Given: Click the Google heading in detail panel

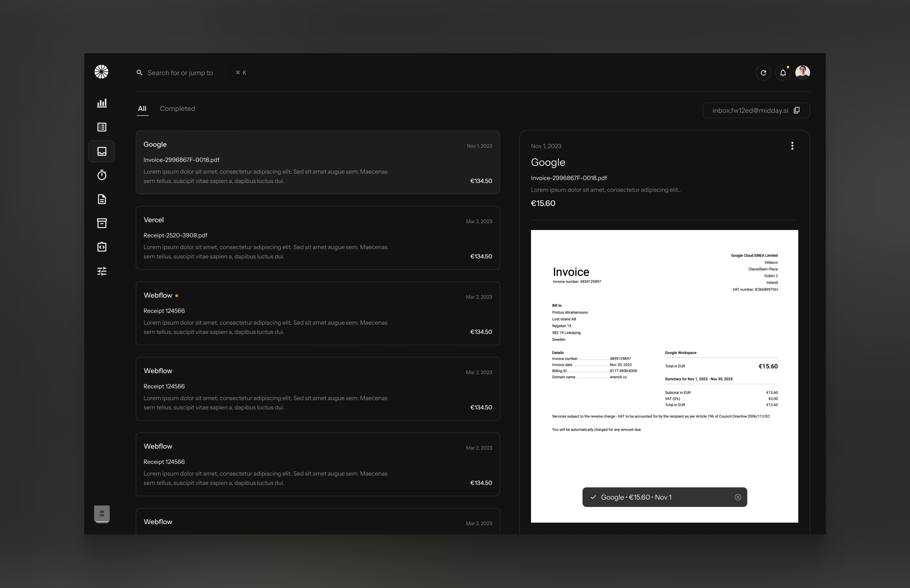Looking at the screenshot, I should point(548,163).
